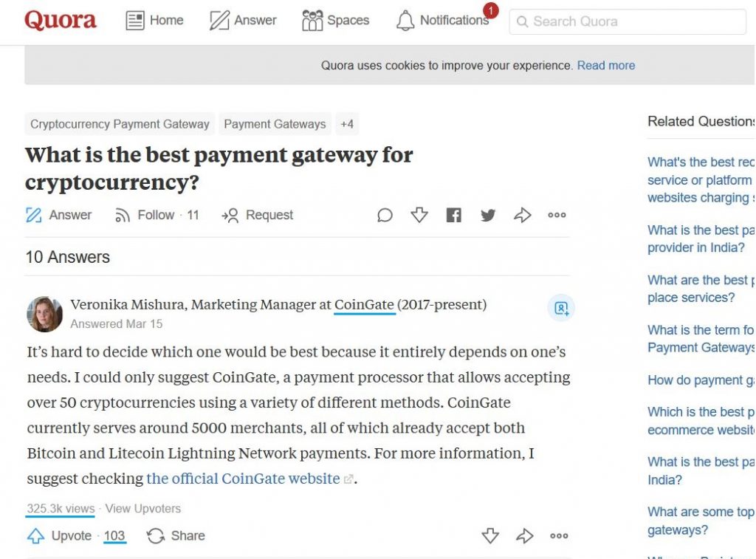
Task: Click the red notification badge showing 1
Action: pos(491,10)
